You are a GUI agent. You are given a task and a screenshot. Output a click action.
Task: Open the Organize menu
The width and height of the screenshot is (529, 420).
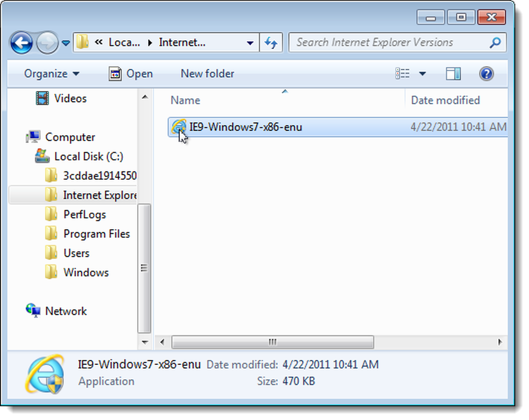[52, 74]
